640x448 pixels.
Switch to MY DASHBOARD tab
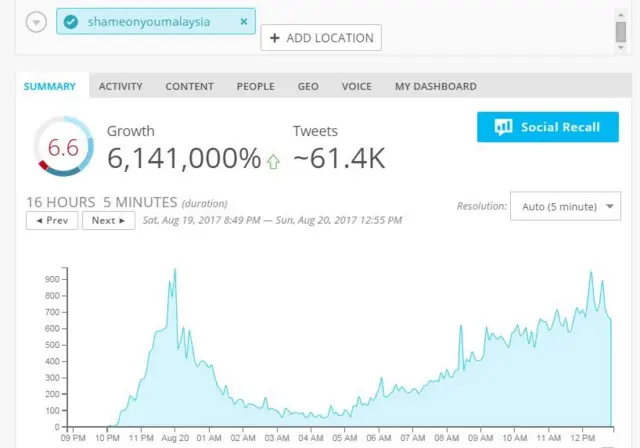435,87
